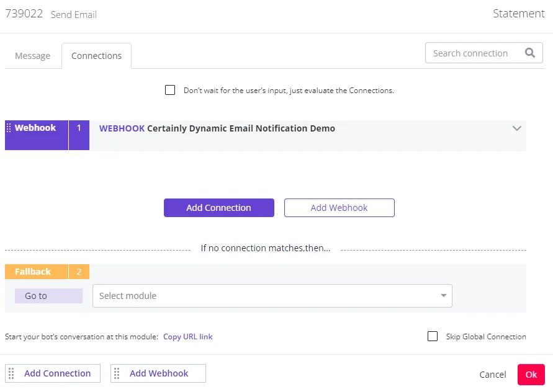Confirm with the Ok button
Image resolution: width=553 pixels, height=392 pixels.
click(x=531, y=375)
